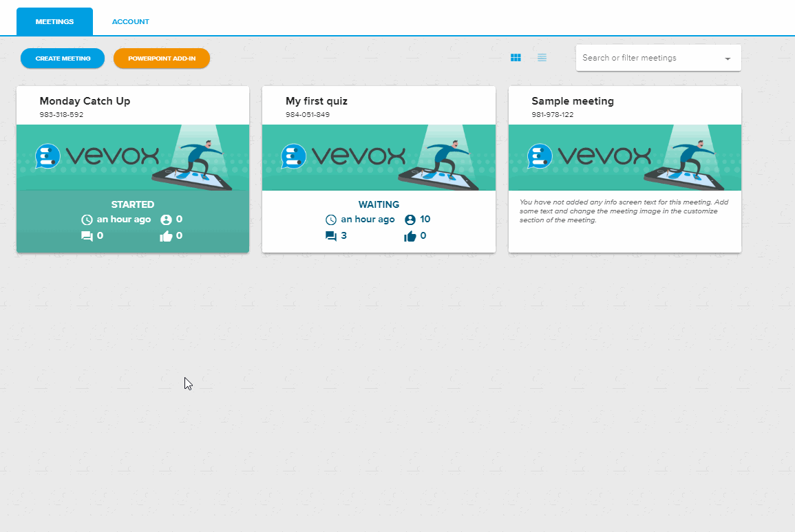
Task: Open the Monday Catch Up meeting title
Action: [85, 101]
